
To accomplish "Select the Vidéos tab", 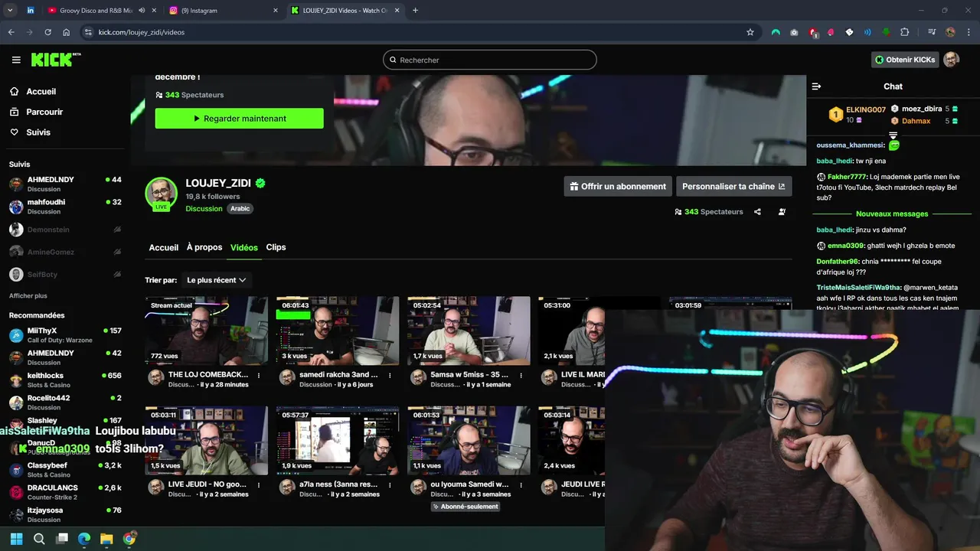I will pyautogui.click(x=244, y=247).
